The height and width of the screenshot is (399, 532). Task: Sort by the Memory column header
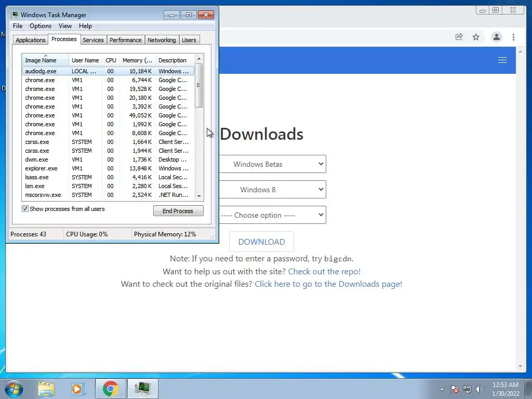point(137,60)
